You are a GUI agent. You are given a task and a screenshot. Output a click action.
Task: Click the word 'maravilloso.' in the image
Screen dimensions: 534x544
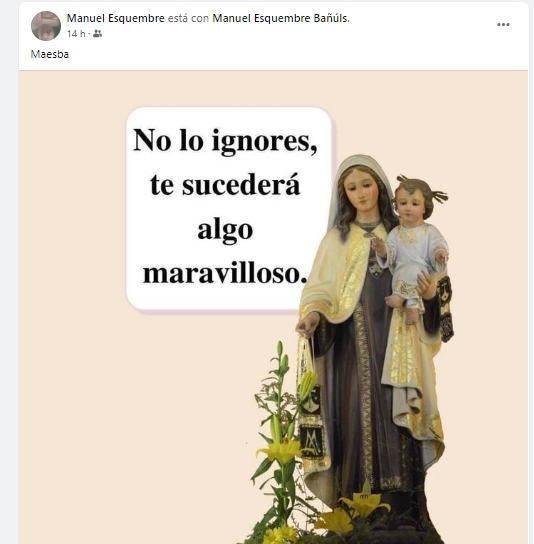[x=225, y=274]
